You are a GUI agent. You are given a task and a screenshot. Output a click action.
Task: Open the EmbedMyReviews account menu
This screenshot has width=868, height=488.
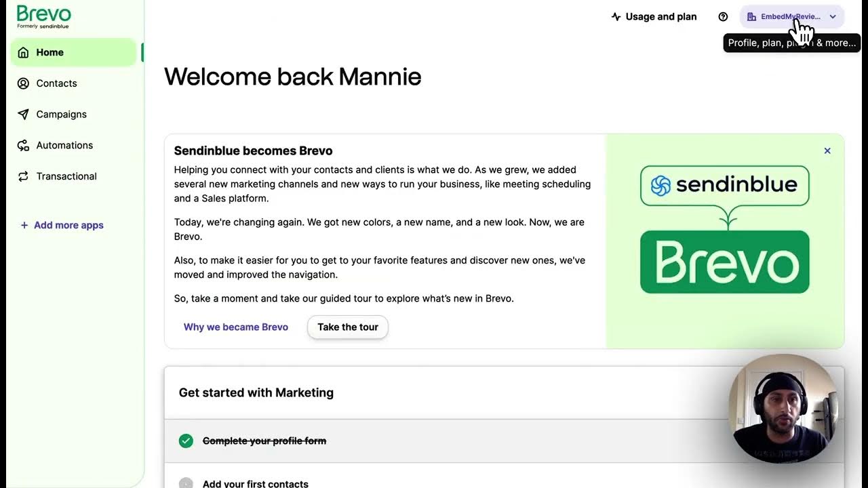point(790,17)
